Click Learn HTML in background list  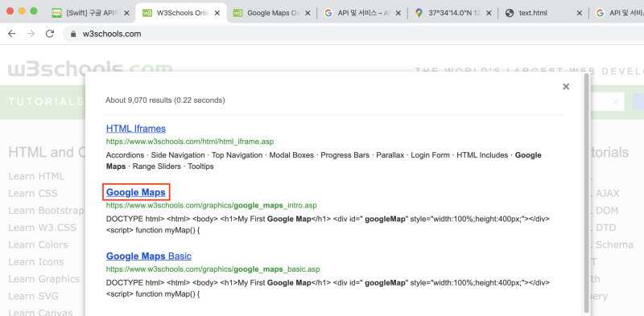(36, 176)
